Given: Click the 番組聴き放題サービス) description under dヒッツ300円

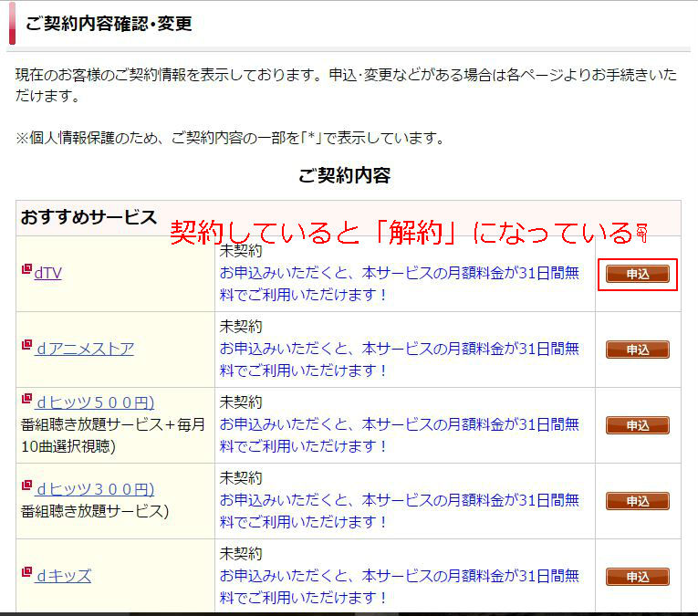Looking at the screenshot, I should point(94,511).
